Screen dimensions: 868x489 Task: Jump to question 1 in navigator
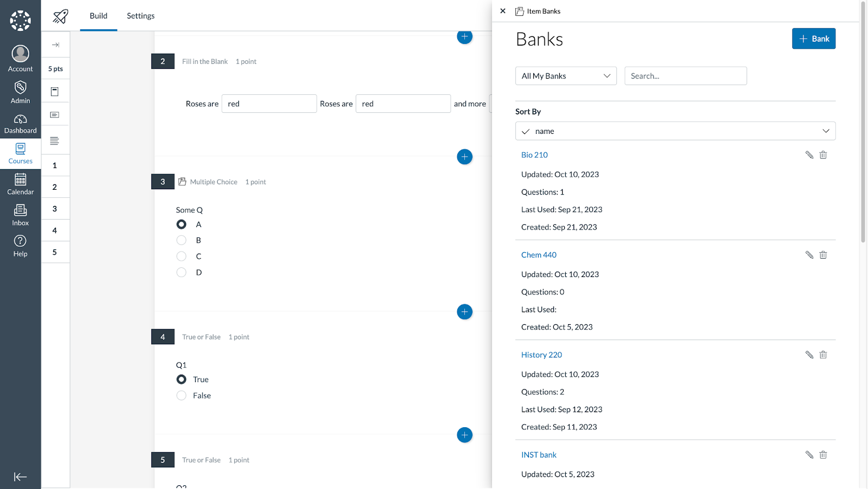coord(55,165)
